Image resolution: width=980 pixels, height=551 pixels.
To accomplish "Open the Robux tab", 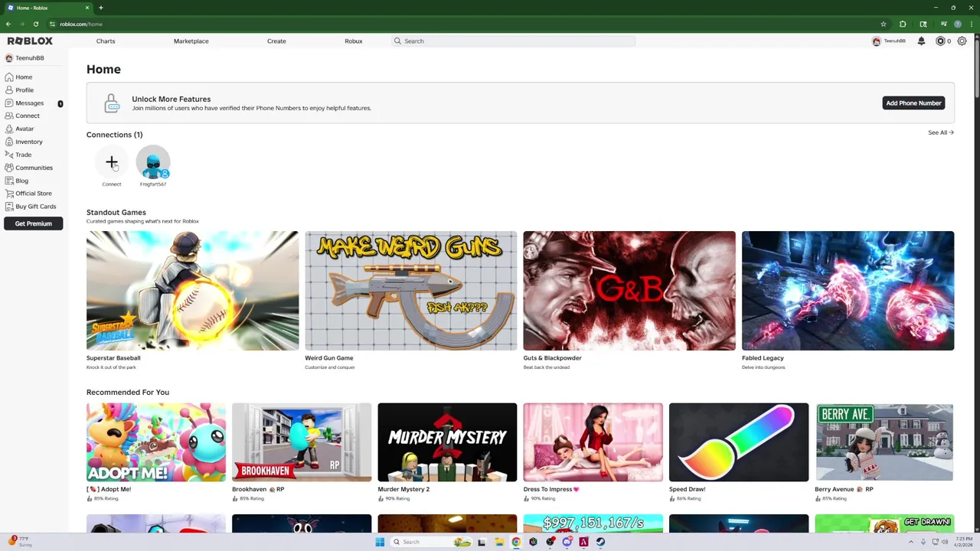I will point(353,41).
